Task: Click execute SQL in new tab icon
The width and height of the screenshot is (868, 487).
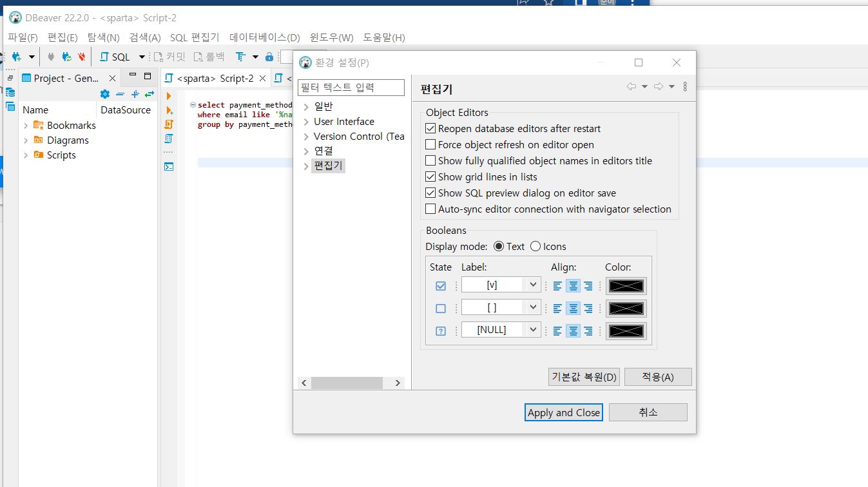Action: click(x=169, y=110)
